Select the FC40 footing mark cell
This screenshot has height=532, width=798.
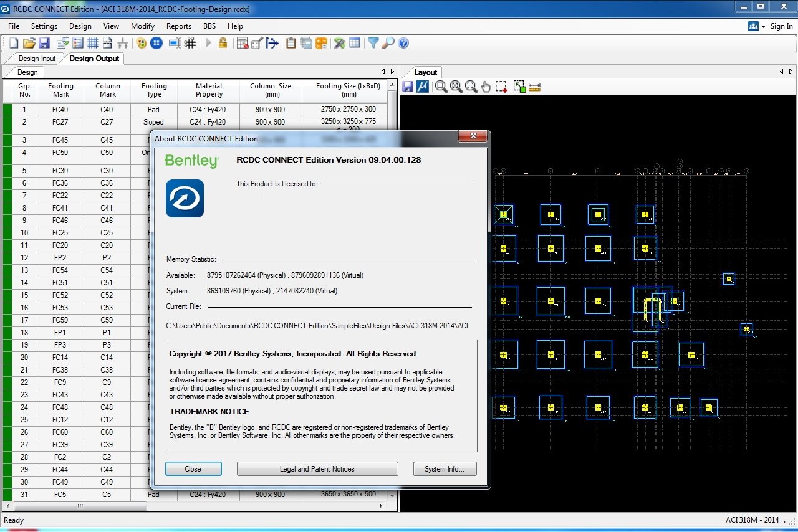pyautogui.click(x=60, y=110)
